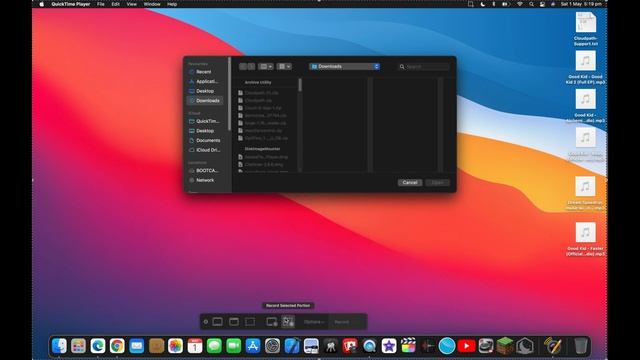The height and width of the screenshot is (360, 640).
Task: Open Google Chrome from the Dock
Action: point(117,346)
